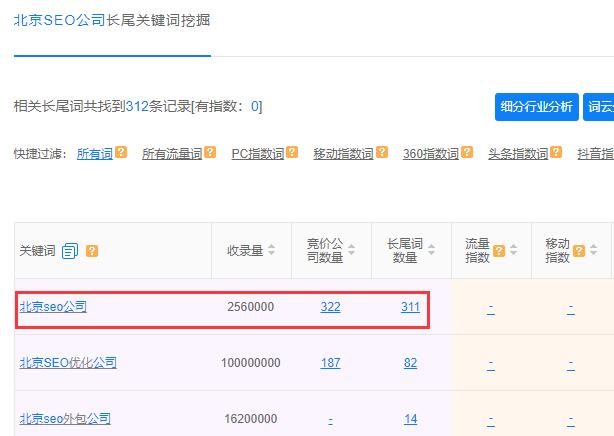Click the 细分行业分析 button

click(x=537, y=107)
